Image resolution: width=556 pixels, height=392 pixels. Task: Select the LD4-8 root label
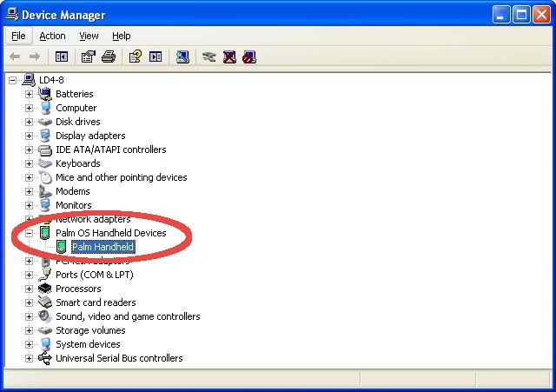pos(51,80)
